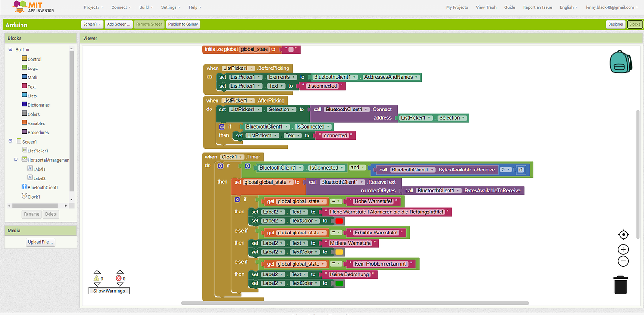Open the Projects menu

coord(93,7)
